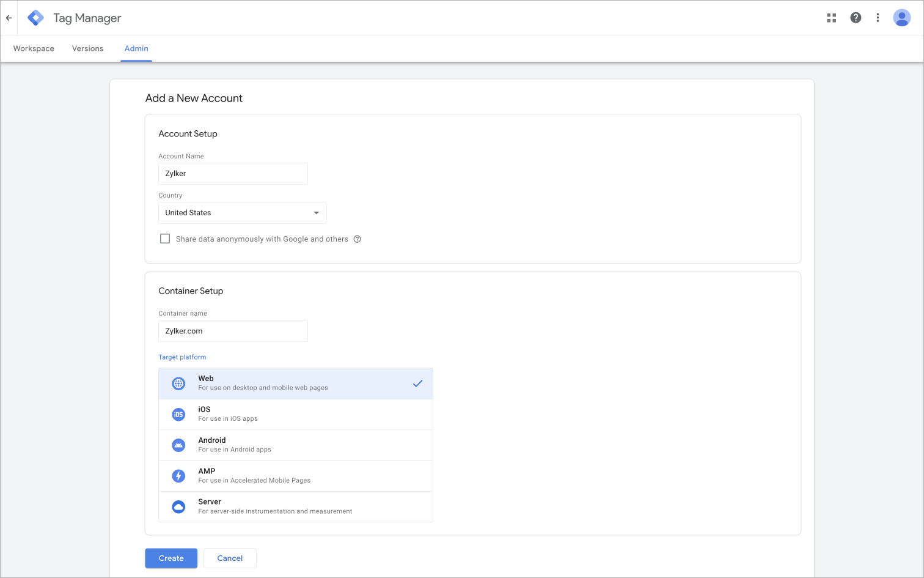The image size is (924, 578).
Task: Click the Create button
Action: point(171,558)
